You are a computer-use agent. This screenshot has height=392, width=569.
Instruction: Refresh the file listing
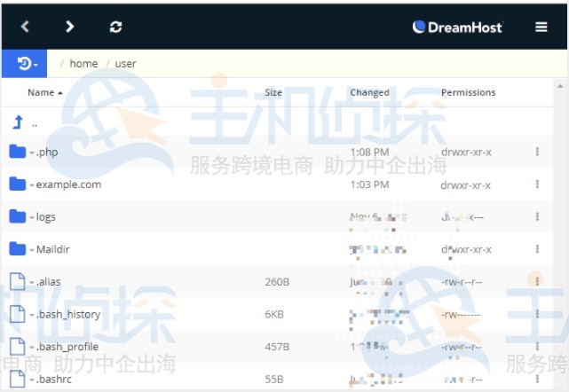(x=115, y=27)
